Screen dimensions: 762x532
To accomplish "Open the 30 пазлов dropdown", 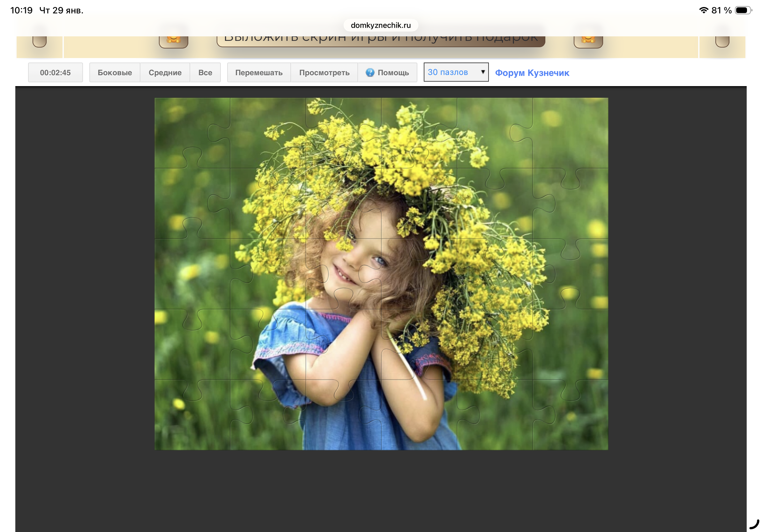I will click(451, 72).
